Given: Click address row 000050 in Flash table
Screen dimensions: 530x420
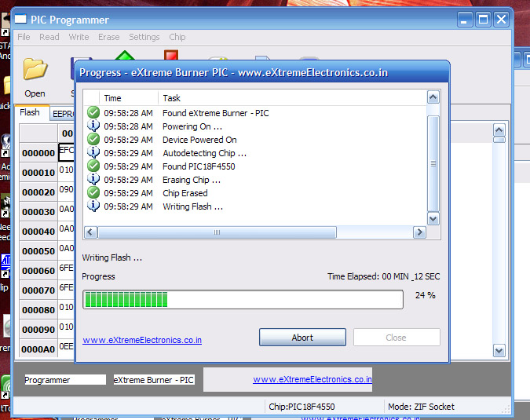Looking at the screenshot, I should [38, 251].
